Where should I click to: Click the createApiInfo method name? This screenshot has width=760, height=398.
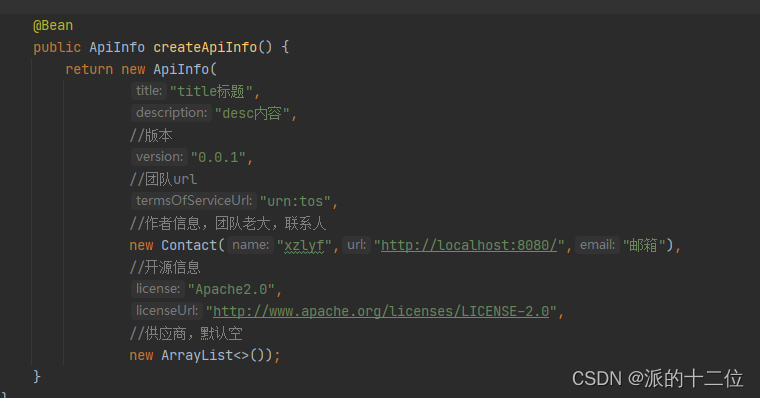click(x=205, y=47)
